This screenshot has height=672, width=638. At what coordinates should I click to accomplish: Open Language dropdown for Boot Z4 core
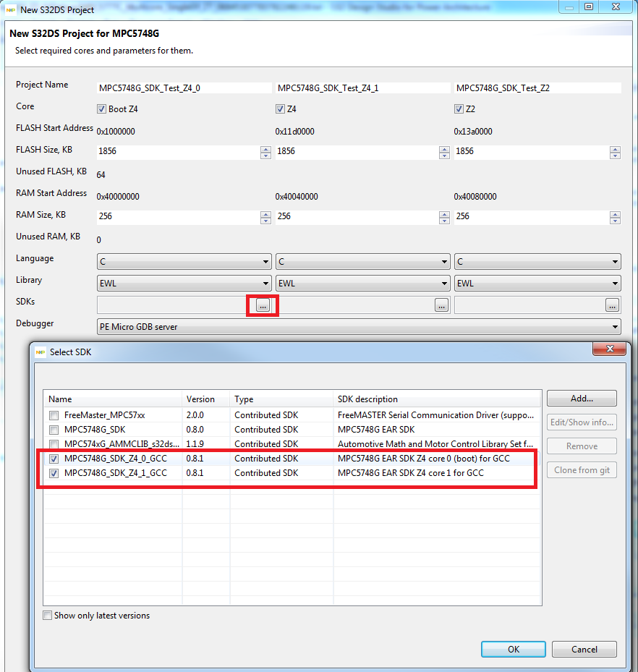click(x=184, y=261)
